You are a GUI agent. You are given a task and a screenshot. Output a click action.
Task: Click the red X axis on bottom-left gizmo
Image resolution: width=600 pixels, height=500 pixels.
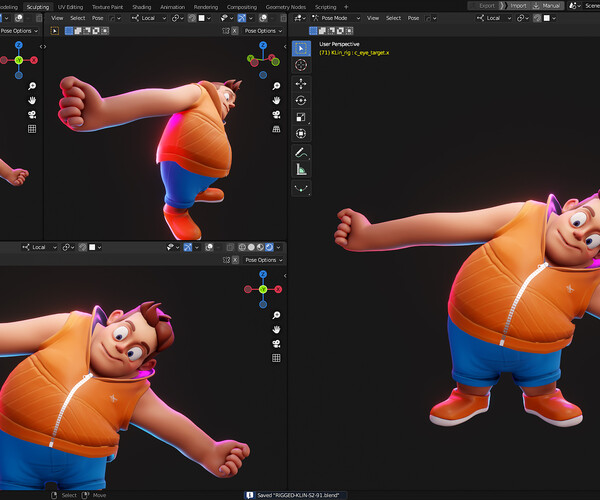click(278, 289)
